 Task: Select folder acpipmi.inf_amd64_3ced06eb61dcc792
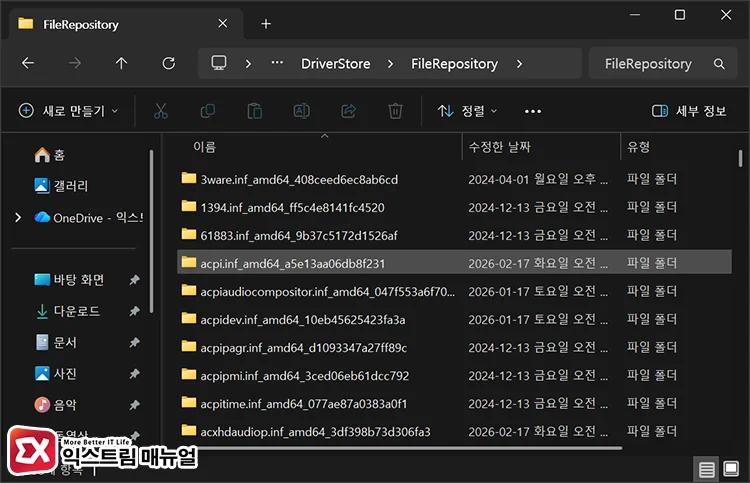(x=454, y=375)
